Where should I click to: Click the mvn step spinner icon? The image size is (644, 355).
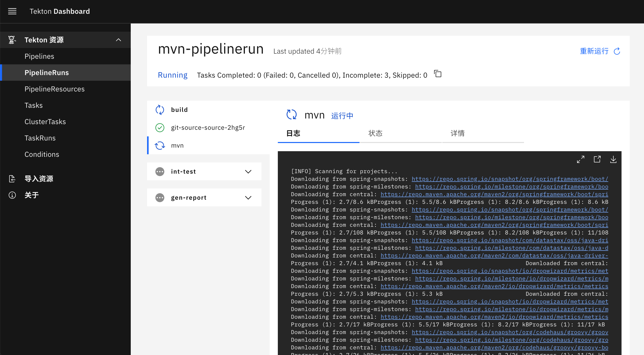click(160, 145)
